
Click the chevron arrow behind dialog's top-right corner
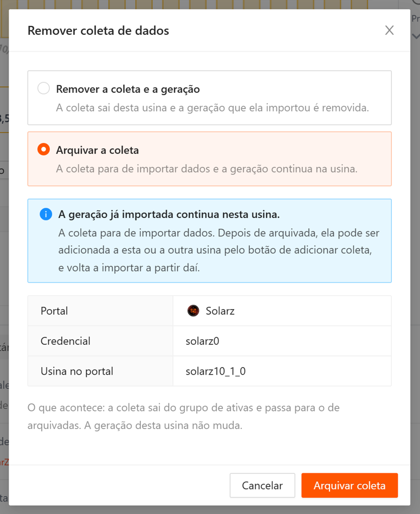click(416, 36)
